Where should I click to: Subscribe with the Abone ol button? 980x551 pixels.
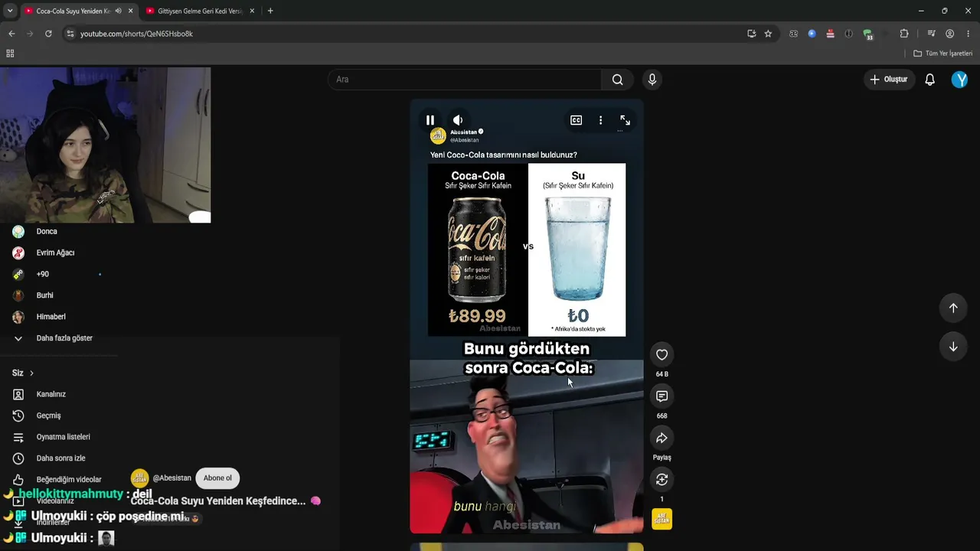(217, 478)
